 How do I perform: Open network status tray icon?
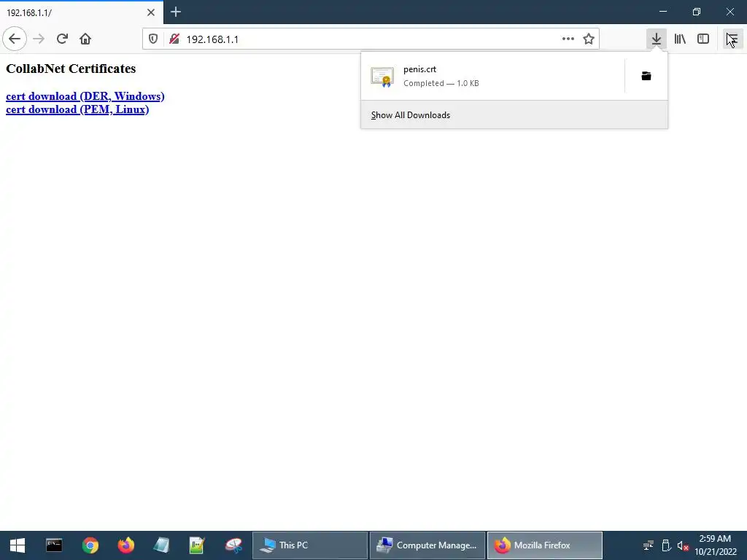pos(649,545)
